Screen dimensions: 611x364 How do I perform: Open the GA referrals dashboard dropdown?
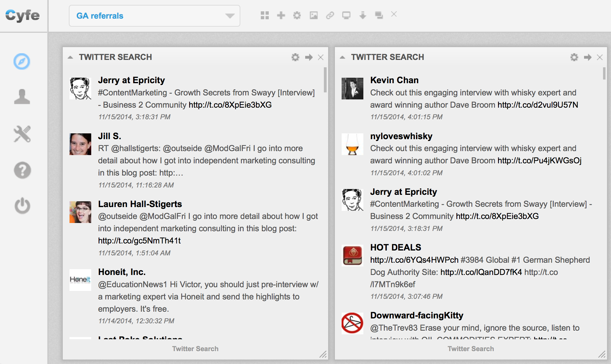[154, 16]
